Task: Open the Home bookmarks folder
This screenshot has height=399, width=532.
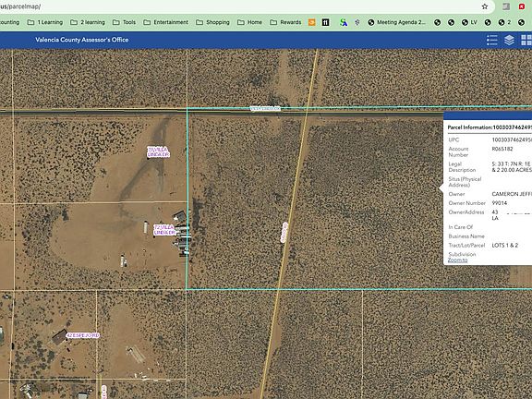Action: point(249,22)
